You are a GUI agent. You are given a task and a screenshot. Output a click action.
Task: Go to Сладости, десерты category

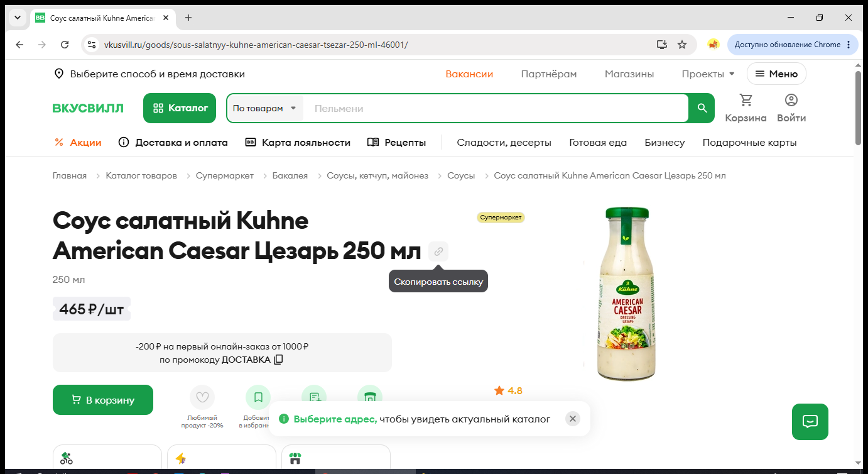coord(504,143)
